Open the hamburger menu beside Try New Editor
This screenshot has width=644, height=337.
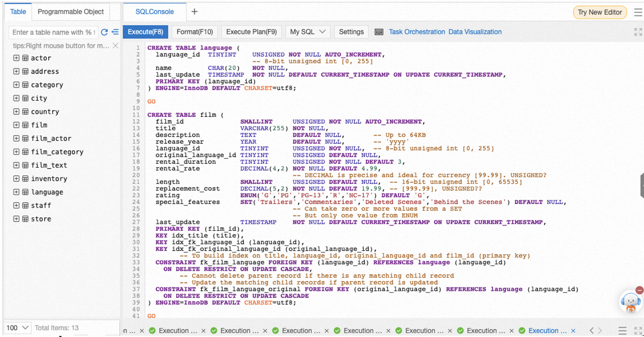point(638,12)
